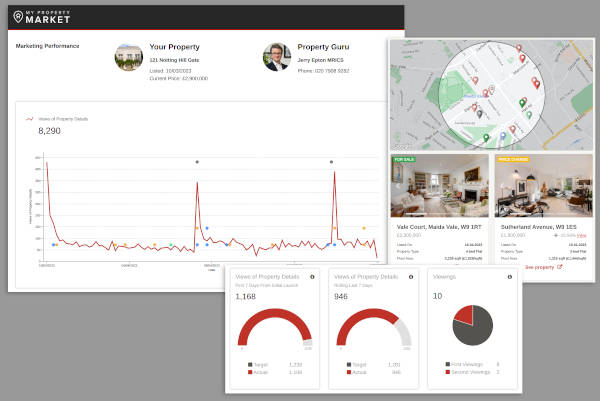
Task: Click the First Viewings legend swatch
Action: (x=448, y=364)
